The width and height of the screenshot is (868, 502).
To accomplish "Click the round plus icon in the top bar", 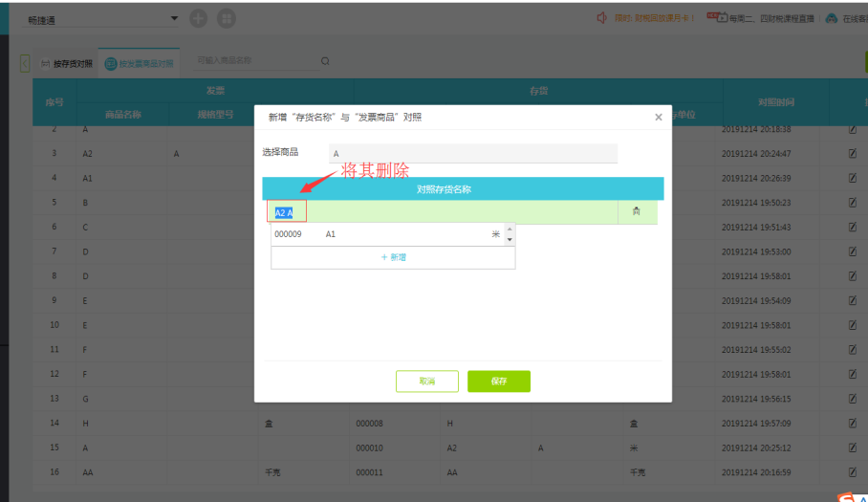I will [198, 18].
